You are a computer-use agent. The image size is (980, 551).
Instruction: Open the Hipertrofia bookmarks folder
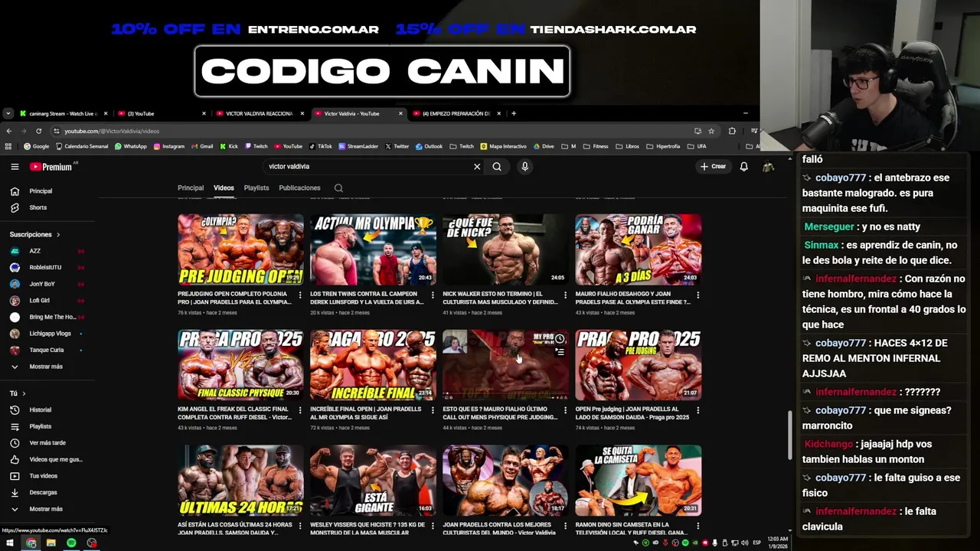[x=663, y=146]
